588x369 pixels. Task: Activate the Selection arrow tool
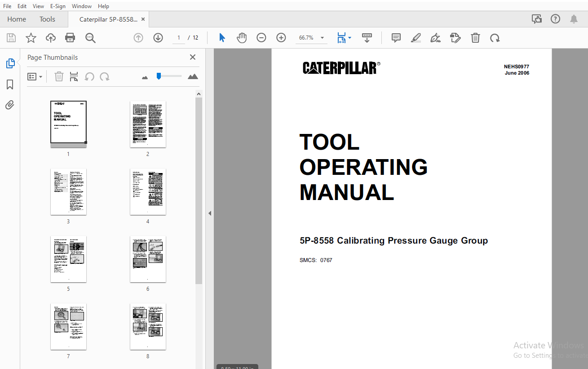(x=222, y=38)
